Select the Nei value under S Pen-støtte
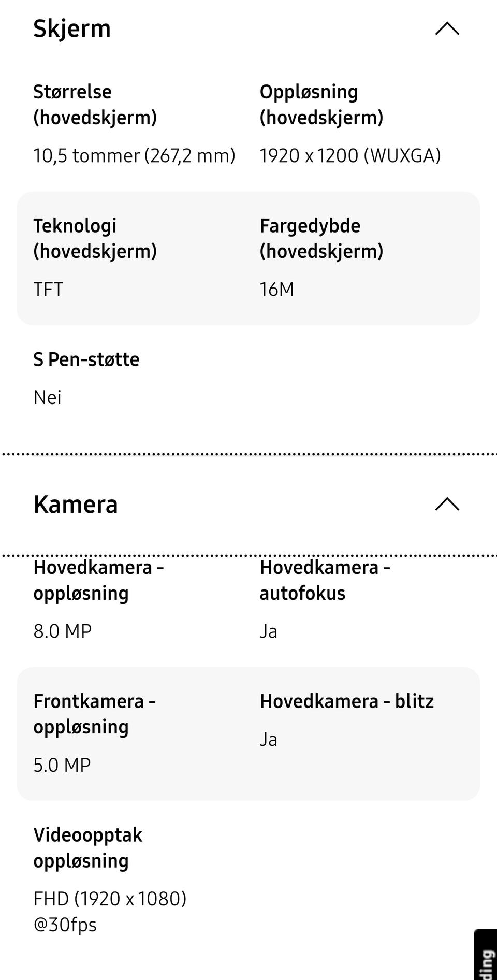This screenshot has height=980, width=497. [47, 398]
